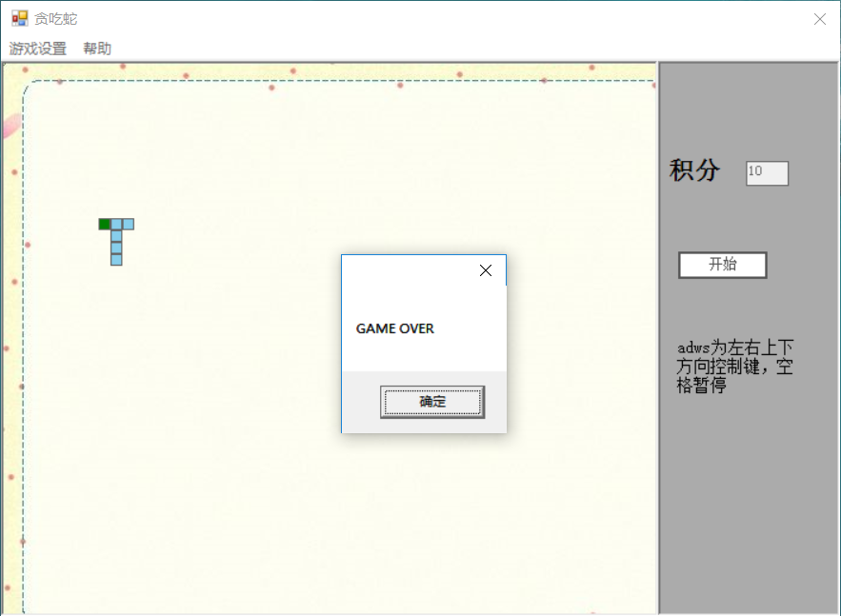Close the GAME OVER dialog with X
841x616 pixels.
486,270
